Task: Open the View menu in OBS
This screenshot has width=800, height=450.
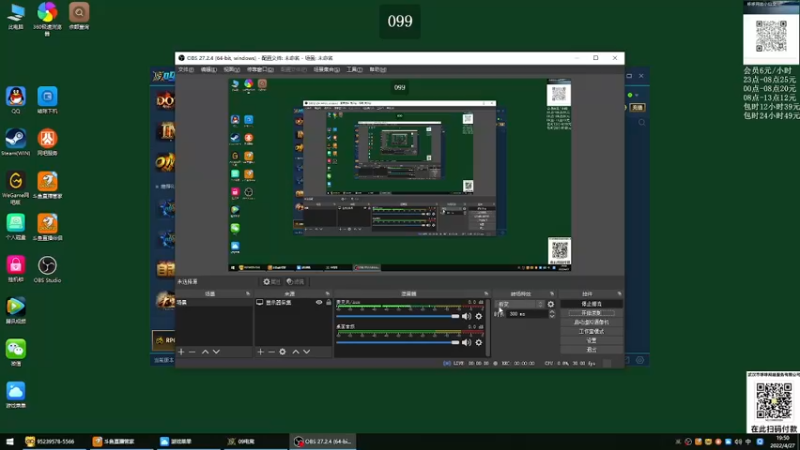Action: pos(232,69)
